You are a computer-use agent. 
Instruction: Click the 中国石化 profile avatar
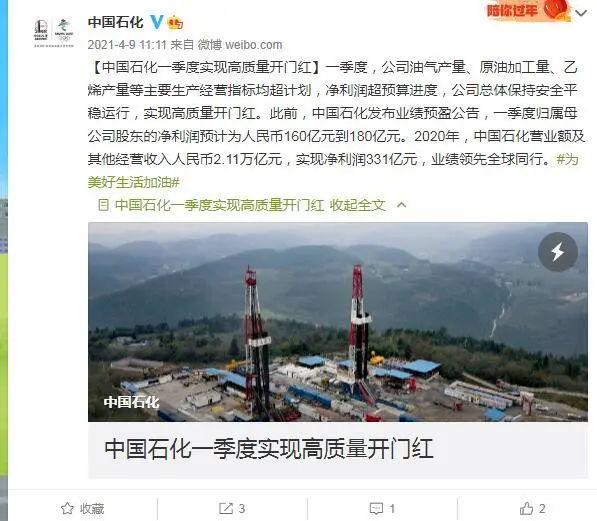pyautogui.click(x=54, y=32)
